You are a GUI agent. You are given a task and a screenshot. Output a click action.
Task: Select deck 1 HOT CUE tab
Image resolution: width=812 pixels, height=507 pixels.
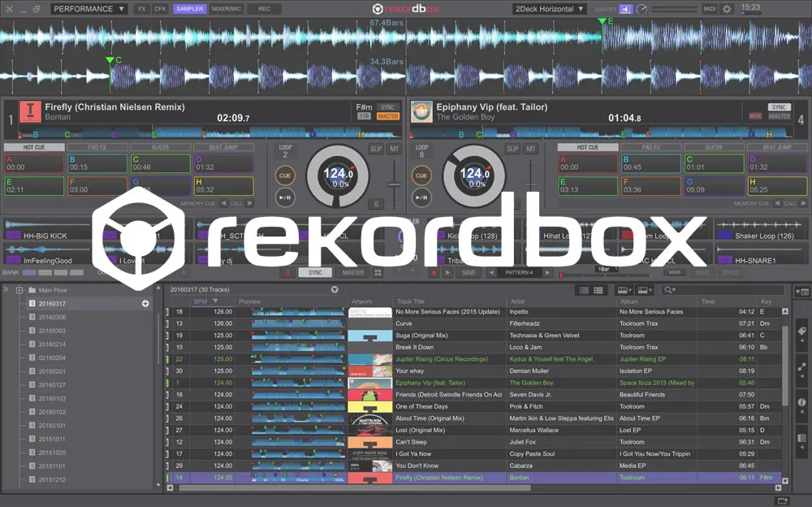[x=34, y=147]
